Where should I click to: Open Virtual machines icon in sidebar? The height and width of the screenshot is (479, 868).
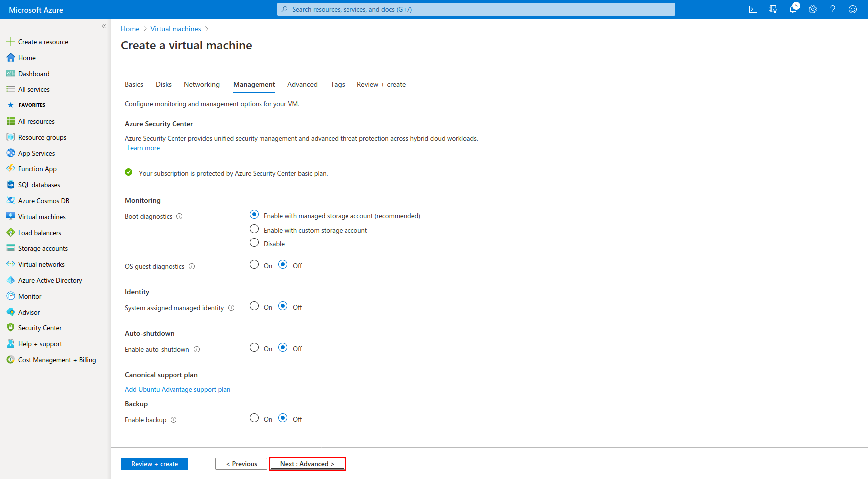pos(11,217)
